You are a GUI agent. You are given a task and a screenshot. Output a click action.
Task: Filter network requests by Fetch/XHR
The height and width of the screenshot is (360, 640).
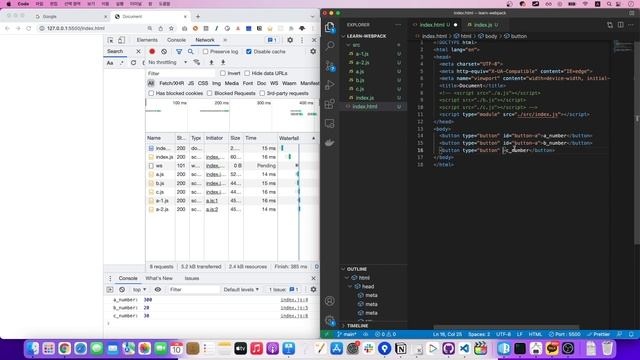point(171,83)
